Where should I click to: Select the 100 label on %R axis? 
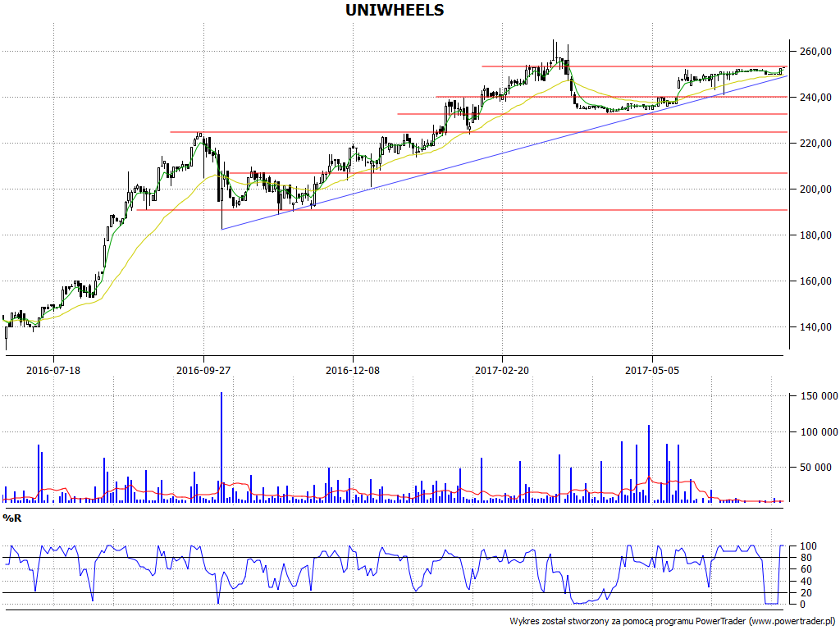tap(808, 546)
